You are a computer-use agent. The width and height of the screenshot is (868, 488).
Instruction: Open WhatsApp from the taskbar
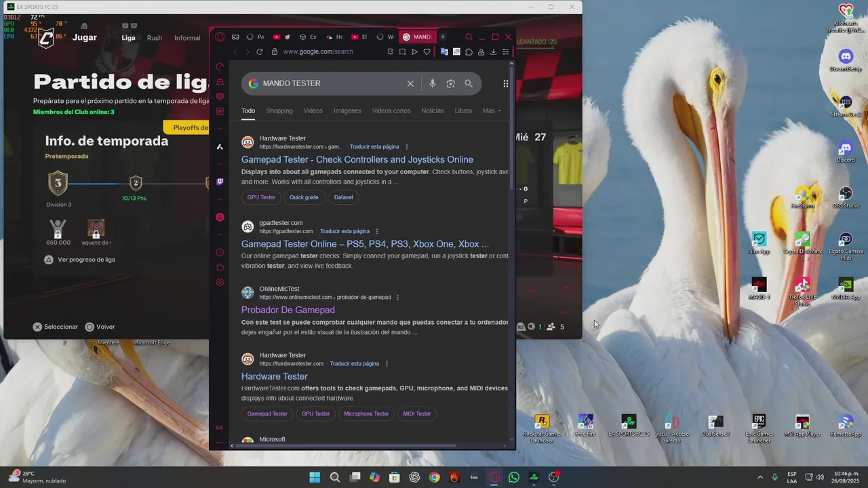pos(514,477)
